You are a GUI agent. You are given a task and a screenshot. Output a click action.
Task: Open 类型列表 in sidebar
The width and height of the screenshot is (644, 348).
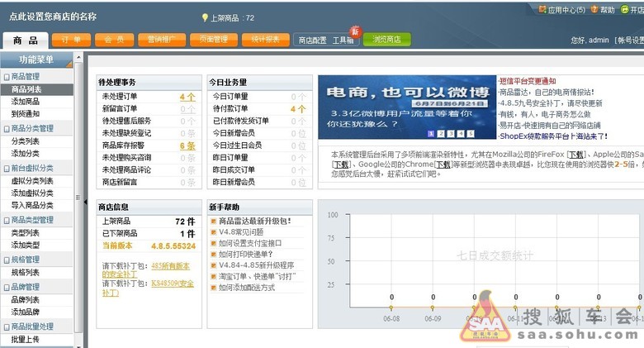(x=26, y=233)
